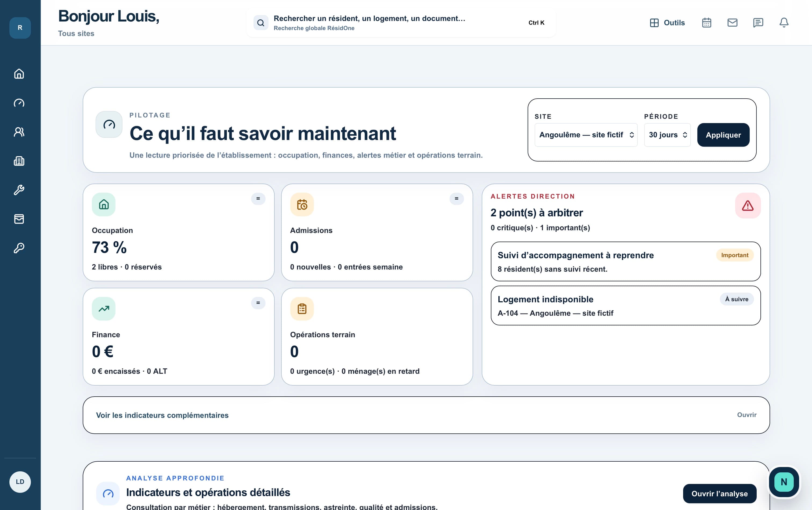Click the Finance card trend badge
This screenshot has width=812, height=510.
tap(258, 303)
